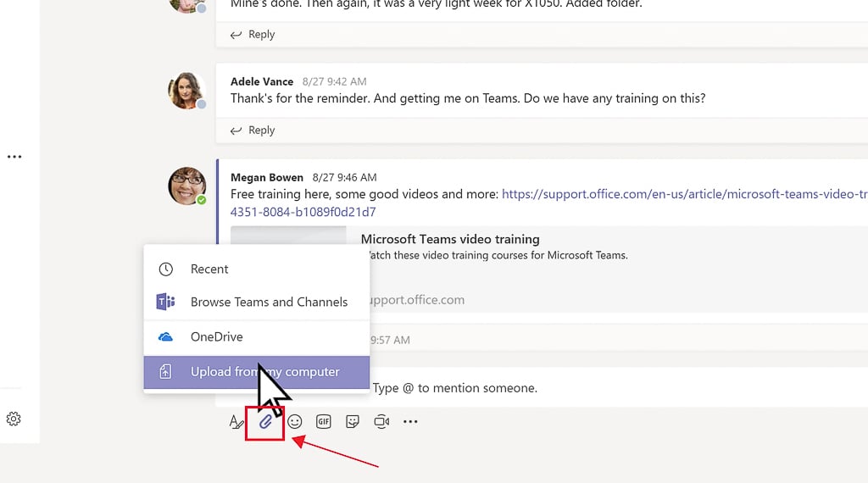Reply to the X1050 message
This screenshot has height=483, width=868.
tap(253, 34)
